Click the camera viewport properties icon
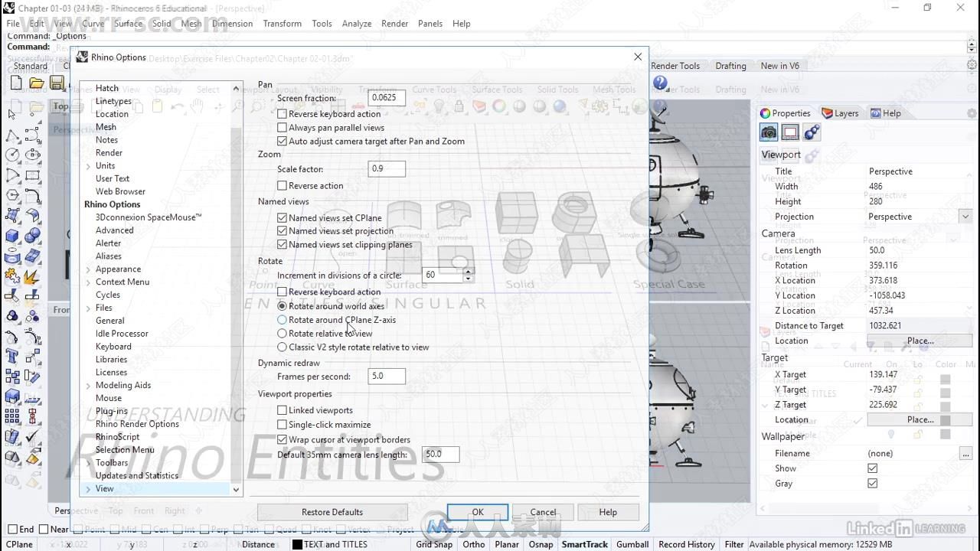Screen dimensions: 980x551 (x=769, y=132)
